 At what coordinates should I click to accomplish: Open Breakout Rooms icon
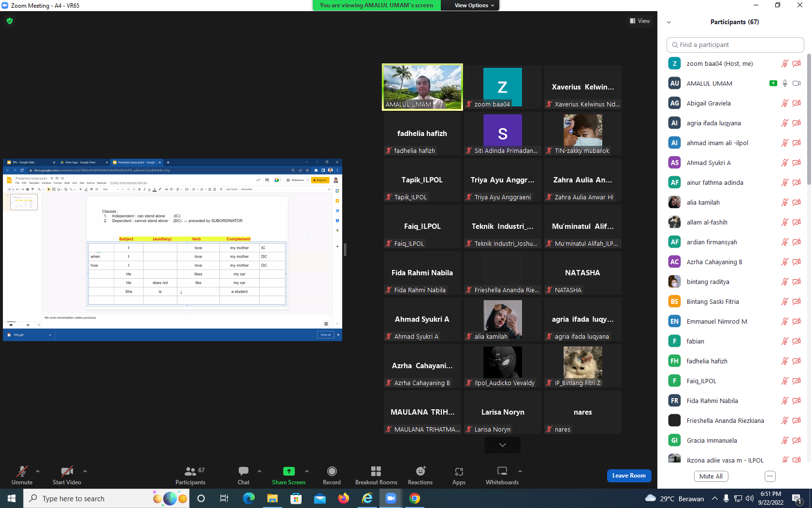pyautogui.click(x=376, y=471)
